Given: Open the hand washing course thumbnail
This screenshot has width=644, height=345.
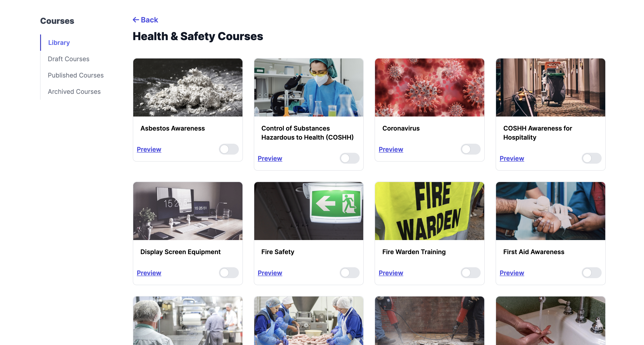Looking at the screenshot, I should (x=550, y=321).
